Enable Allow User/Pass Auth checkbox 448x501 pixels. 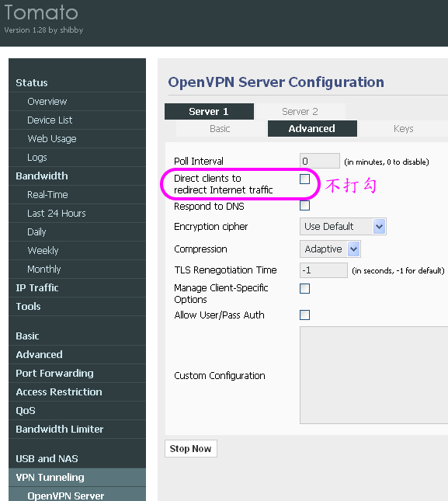[x=304, y=315]
